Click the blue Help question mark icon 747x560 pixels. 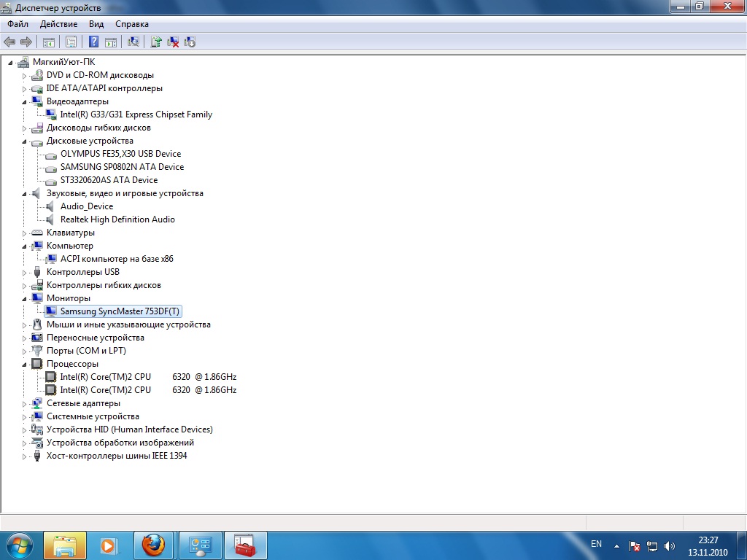point(94,42)
